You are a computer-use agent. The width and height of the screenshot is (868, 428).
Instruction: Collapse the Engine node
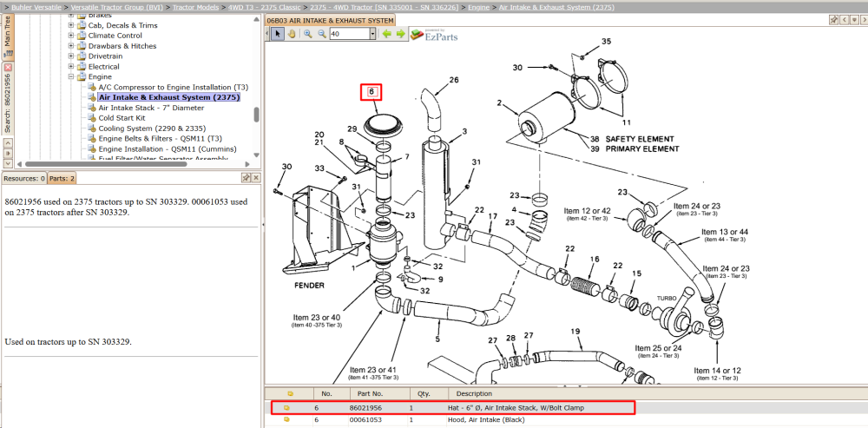[71, 77]
